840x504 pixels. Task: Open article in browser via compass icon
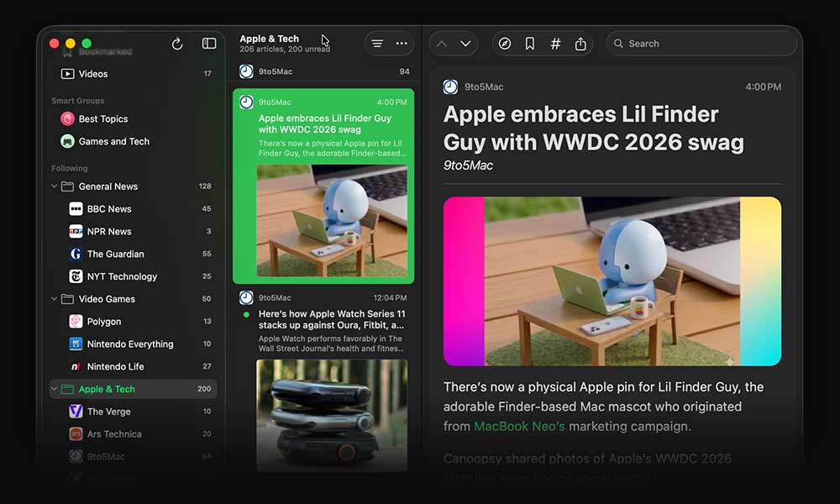(x=505, y=44)
